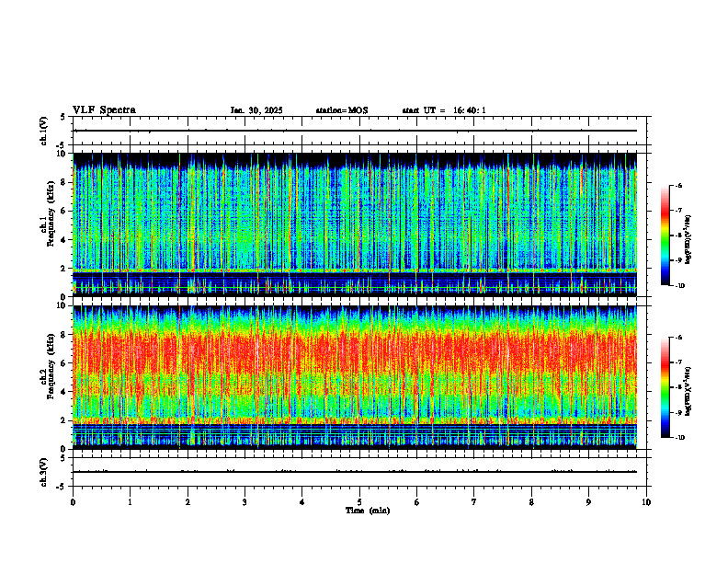728x563 pixels.
Task: Click the ch.3 voltage waveform trace
Action: [x=355, y=472]
